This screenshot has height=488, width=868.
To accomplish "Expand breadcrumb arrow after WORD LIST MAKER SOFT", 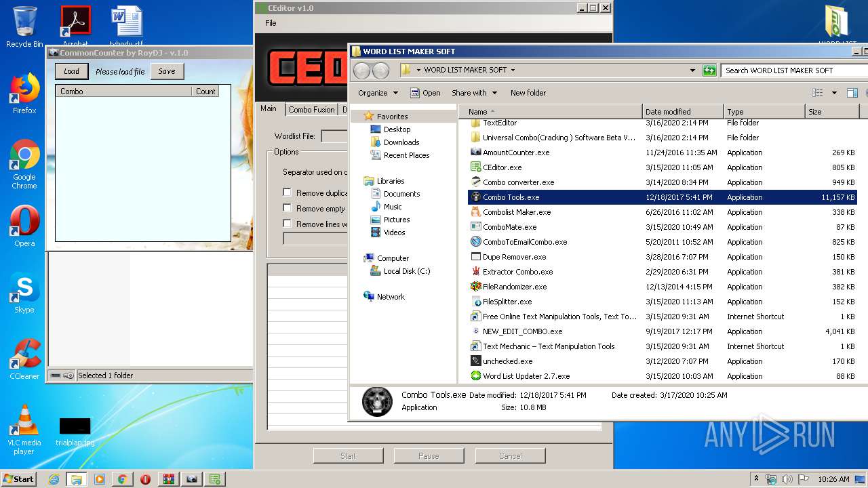I will [513, 70].
